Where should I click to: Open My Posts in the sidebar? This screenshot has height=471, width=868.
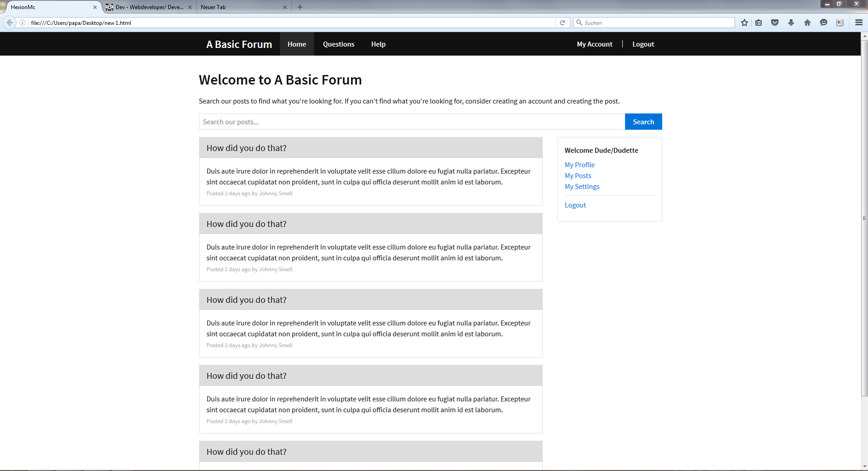(578, 176)
